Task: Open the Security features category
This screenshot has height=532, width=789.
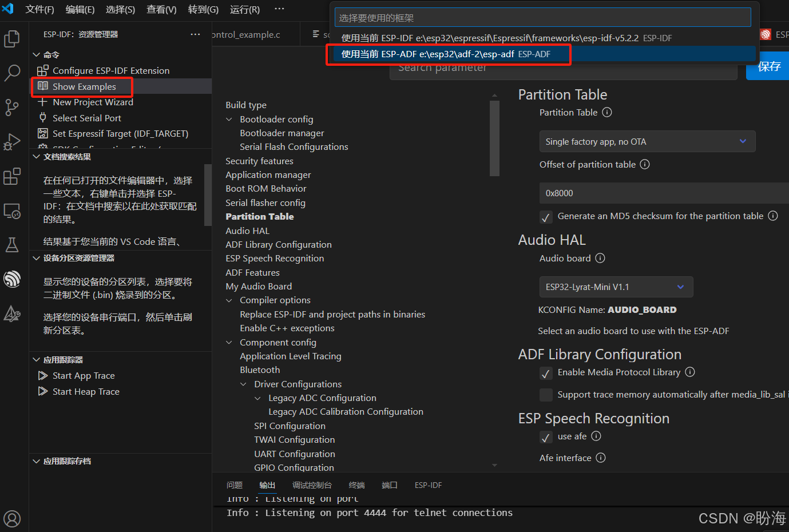Action: (x=259, y=161)
